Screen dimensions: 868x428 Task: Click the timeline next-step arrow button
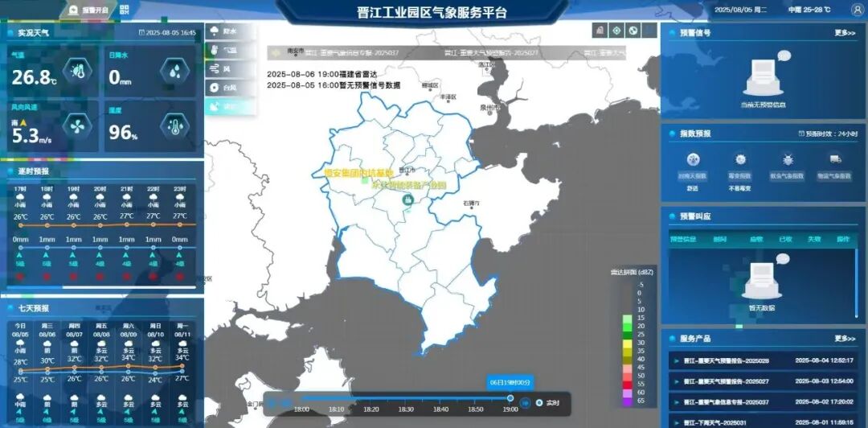[x=525, y=403]
